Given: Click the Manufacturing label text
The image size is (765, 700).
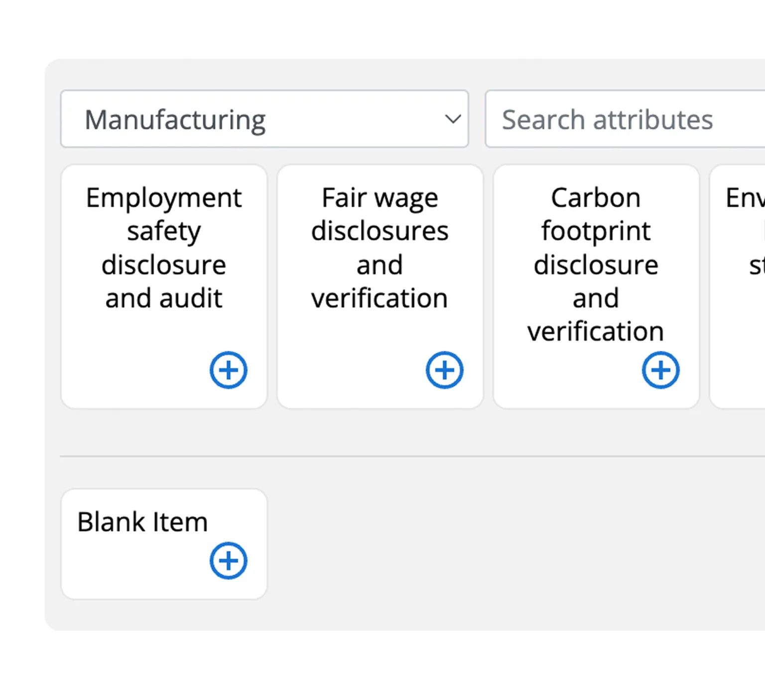Looking at the screenshot, I should point(175,119).
